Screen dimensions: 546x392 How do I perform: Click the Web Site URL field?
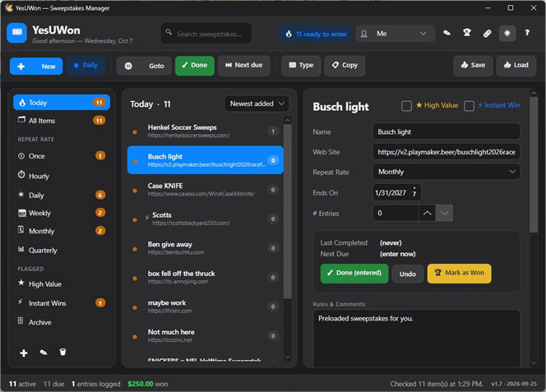pyautogui.click(x=446, y=152)
